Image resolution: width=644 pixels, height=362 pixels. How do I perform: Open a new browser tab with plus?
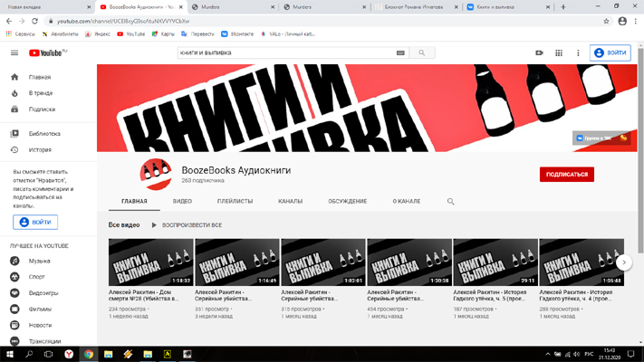[x=563, y=7]
